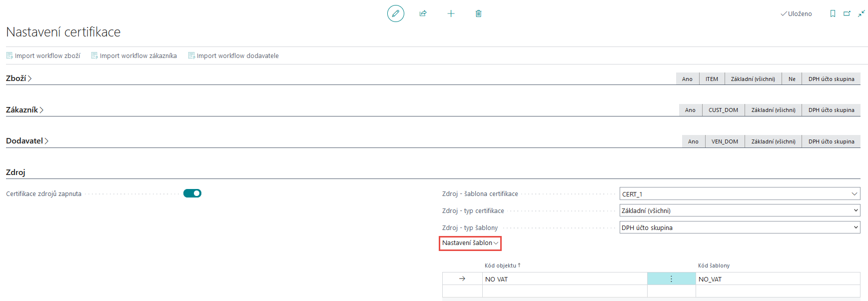Image resolution: width=868 pixels, height=301 pixels.
Task: Click the bookmark icon
Action: [x=833, y=13]
